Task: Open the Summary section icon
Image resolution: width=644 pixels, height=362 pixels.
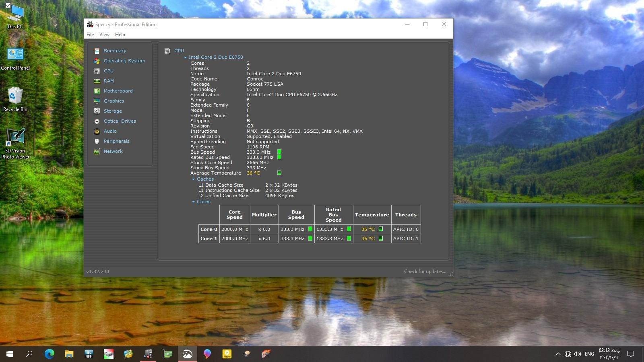Action: tap(97, 51)
